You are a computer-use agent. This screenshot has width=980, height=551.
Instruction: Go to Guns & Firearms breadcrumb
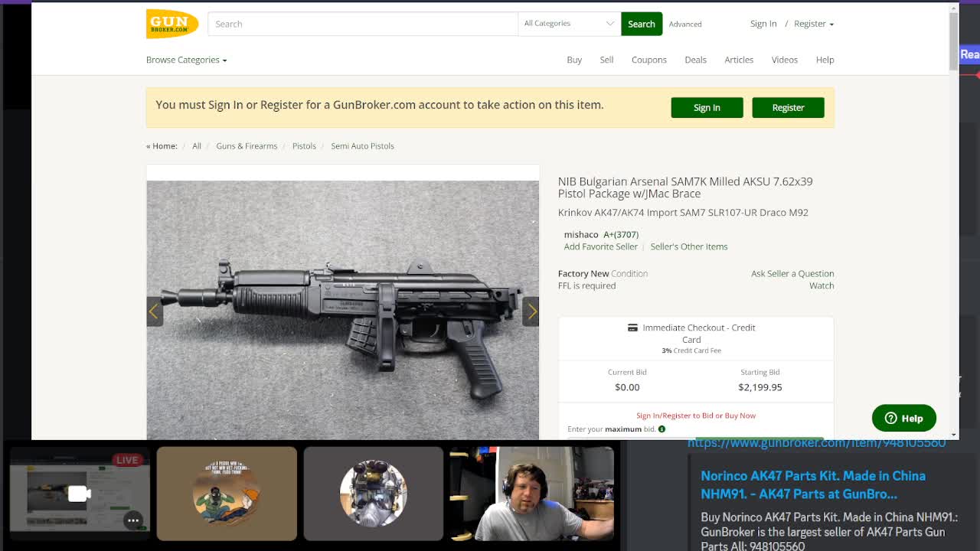pos(247,146)
